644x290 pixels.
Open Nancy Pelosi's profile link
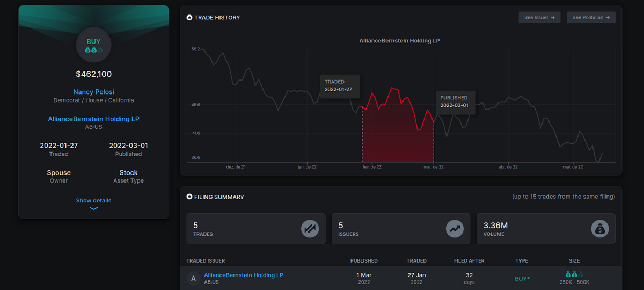(93, 92)
